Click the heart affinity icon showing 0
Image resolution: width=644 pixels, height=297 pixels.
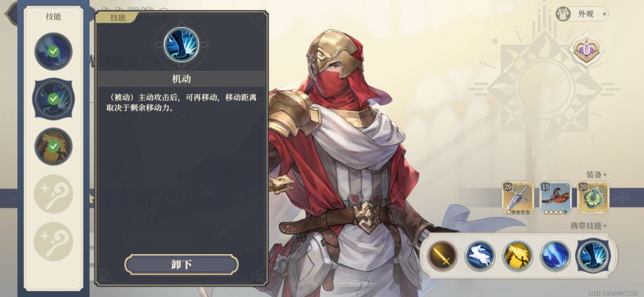tap(587, 50)
